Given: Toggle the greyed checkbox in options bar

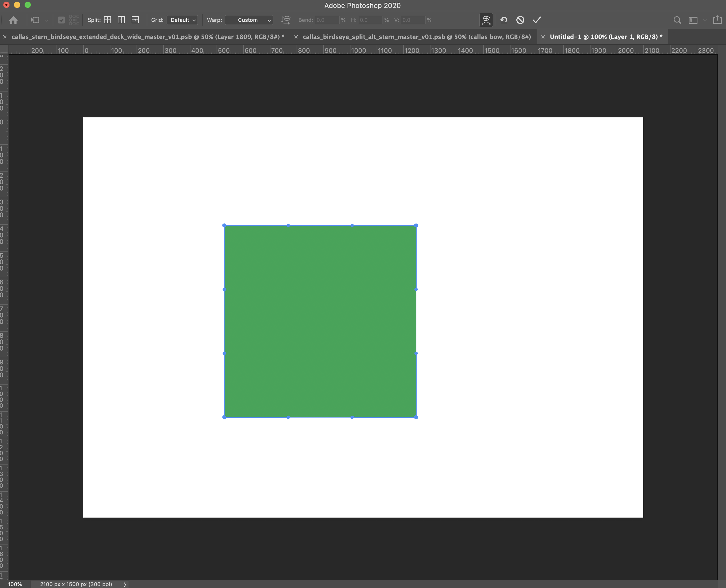Looking at the screenshot, I should coord(61,20).
